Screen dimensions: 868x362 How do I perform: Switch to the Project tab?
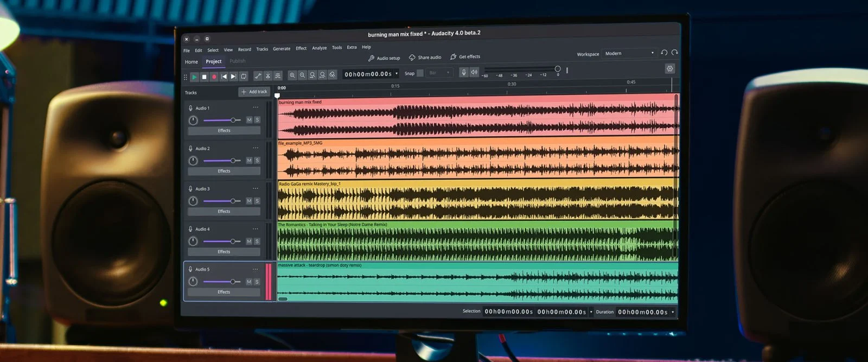[x=214, y=61]
